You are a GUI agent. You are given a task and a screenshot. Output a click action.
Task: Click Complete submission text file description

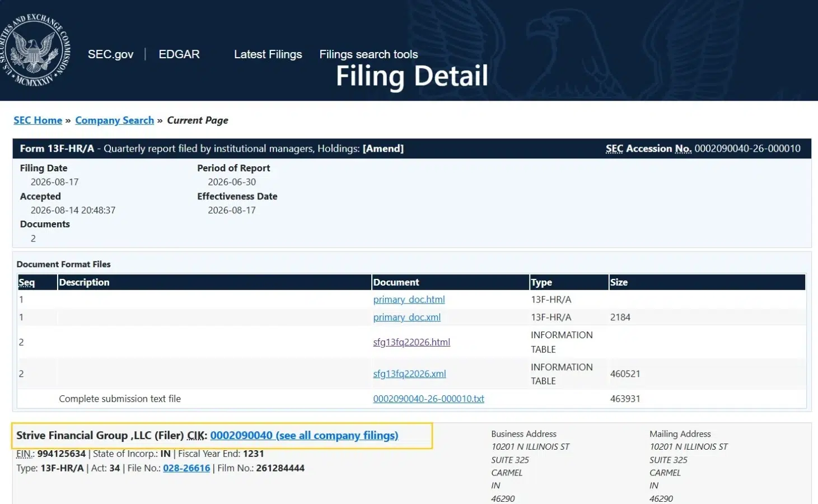120,399
